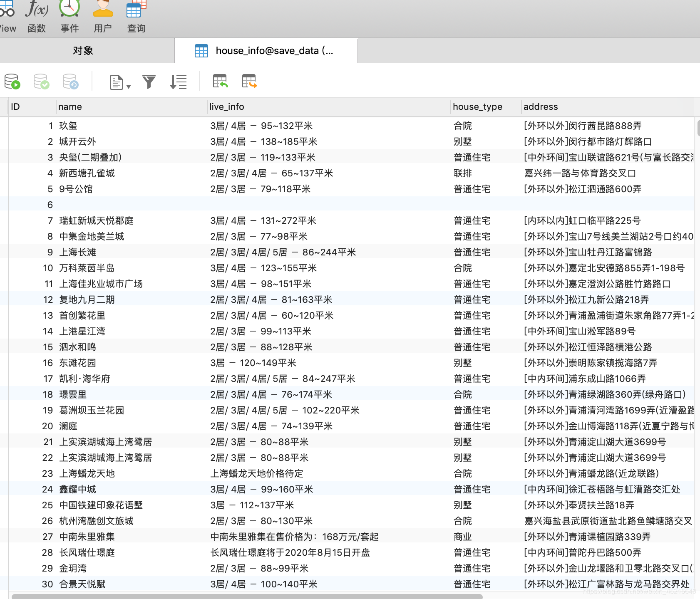Select the name cell 上港星江湾
700x599 pixels.
click(x=82, y=331)
